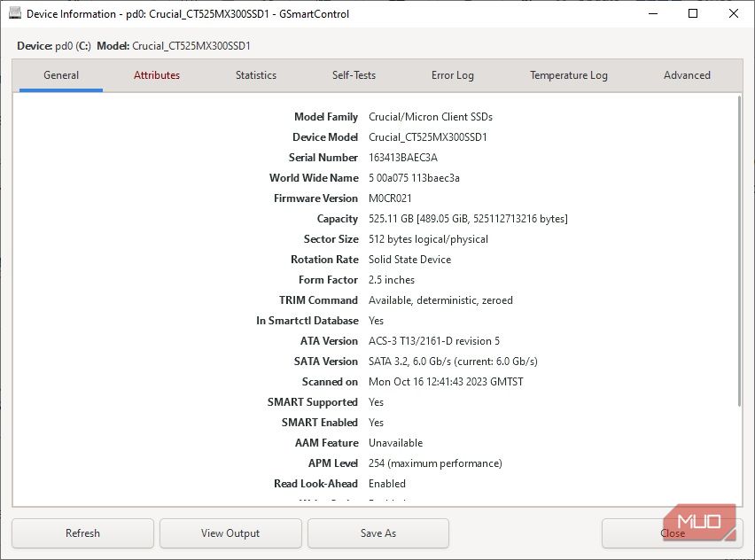Image resolution: width=755 pixels, height=560 pixels.
Task: Save device report using Save As
Action: coord(377,533)
